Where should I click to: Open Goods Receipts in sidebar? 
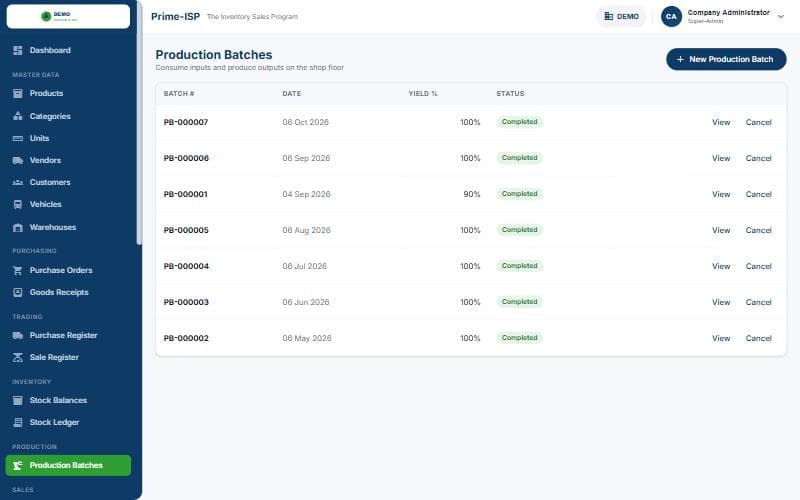click(x=68, y=292)
